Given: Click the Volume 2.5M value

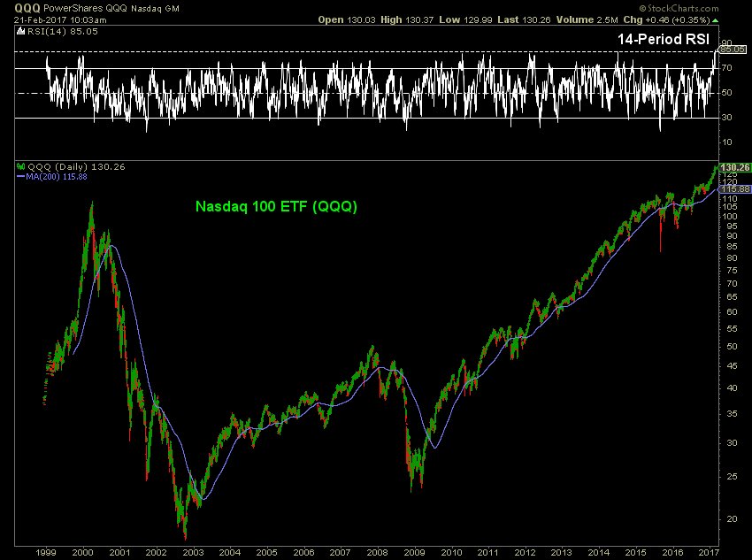Looking at the screenshot, I should point(587,19).
